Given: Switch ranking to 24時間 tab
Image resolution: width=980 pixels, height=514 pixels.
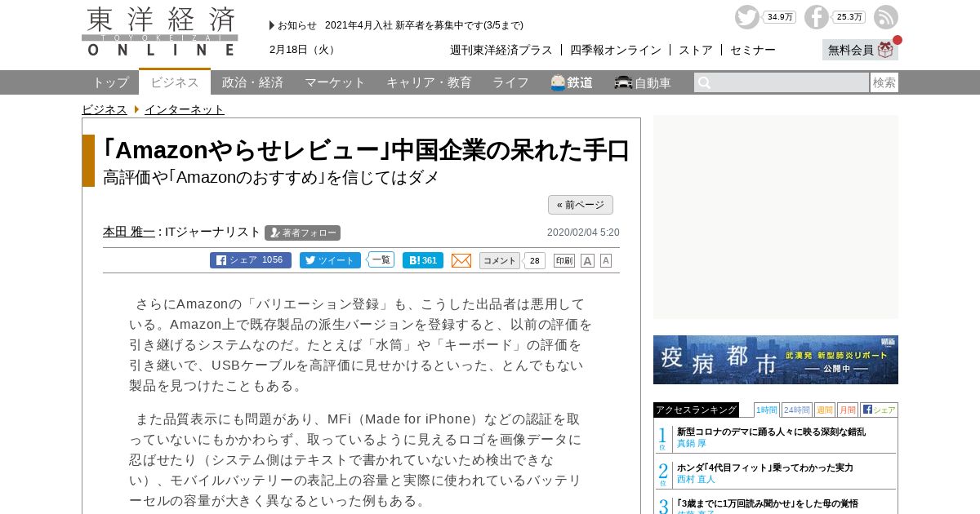Looking at the screenshot, I should click(797, 410).
